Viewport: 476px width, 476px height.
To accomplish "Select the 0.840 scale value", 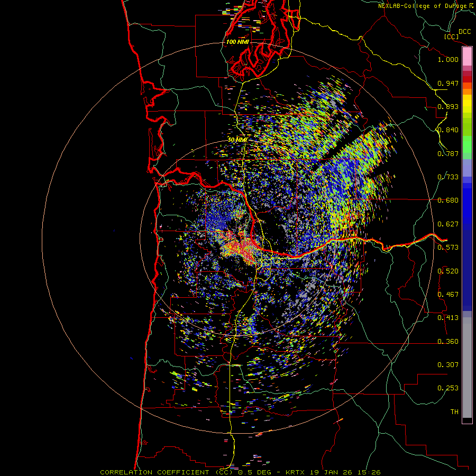I will 448,130.
